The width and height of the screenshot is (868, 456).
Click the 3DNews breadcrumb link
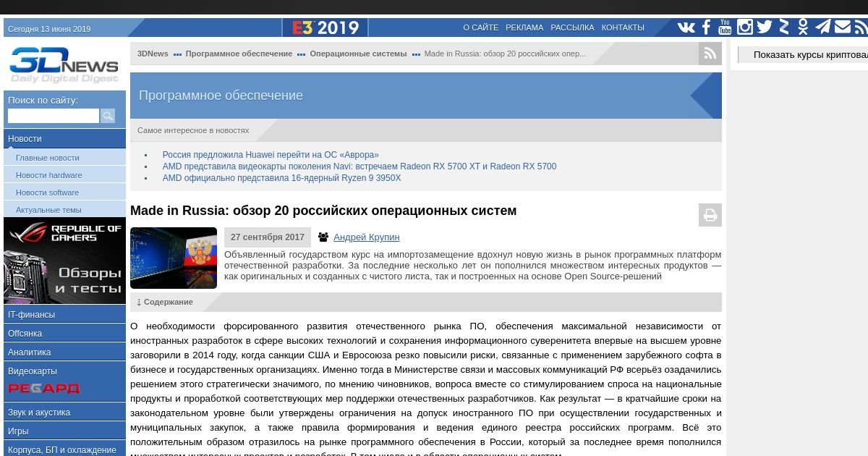pos(153,54)
